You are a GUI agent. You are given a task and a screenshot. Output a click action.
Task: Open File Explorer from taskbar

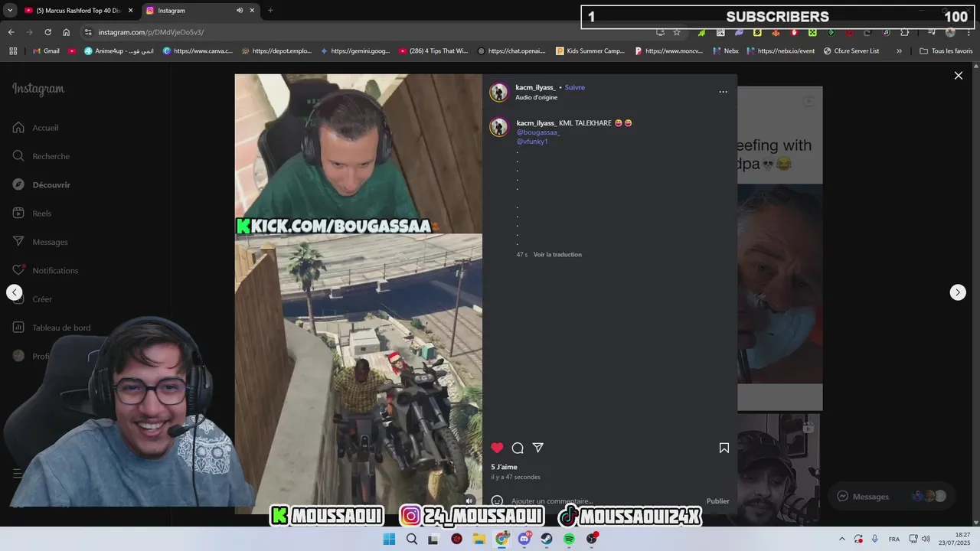(479, 539)
